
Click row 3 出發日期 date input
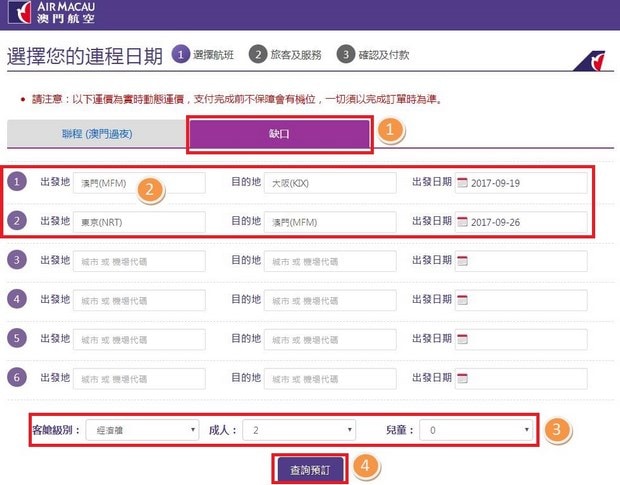pos(521,261)
